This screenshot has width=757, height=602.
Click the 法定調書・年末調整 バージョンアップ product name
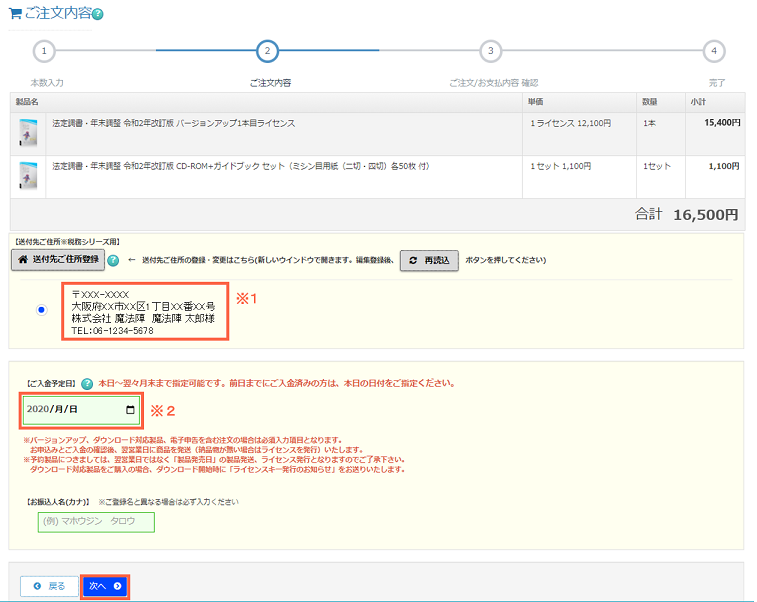[x=173, y=123]
